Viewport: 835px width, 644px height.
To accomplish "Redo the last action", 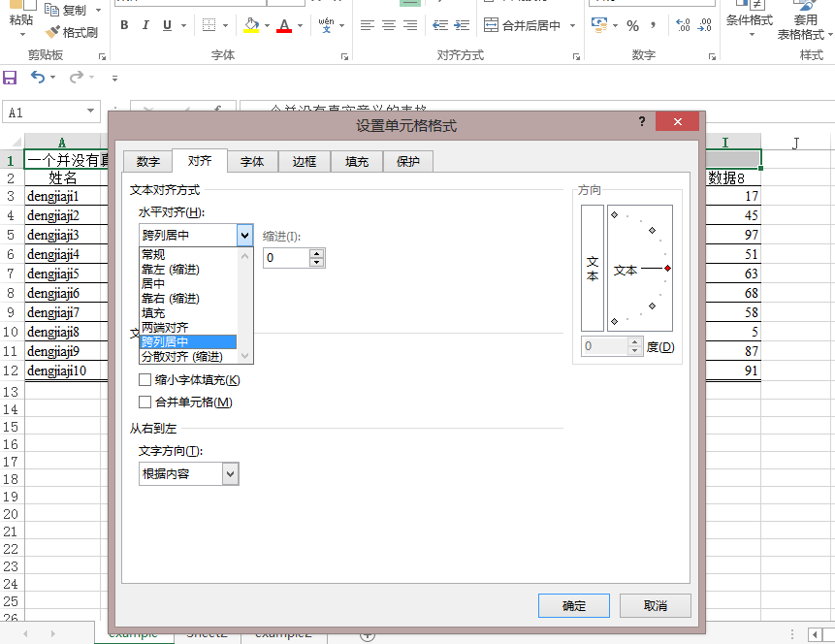I will 77,78.
